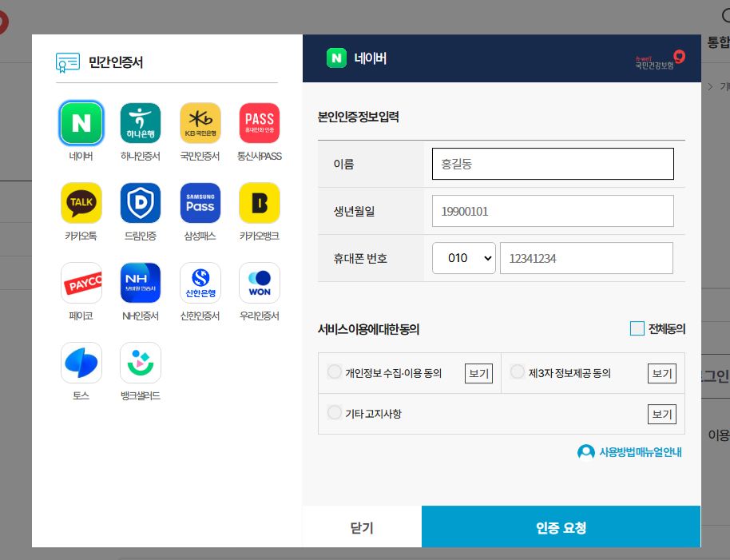730x560 pixels.
Task: Click the 본인인증정보입력 heading text
Action: (x=358, y=117)
